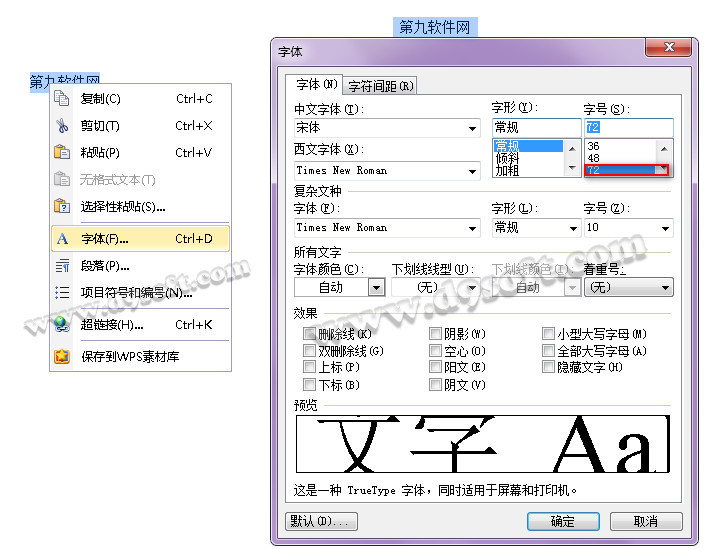Click the 取消 button

646,522
